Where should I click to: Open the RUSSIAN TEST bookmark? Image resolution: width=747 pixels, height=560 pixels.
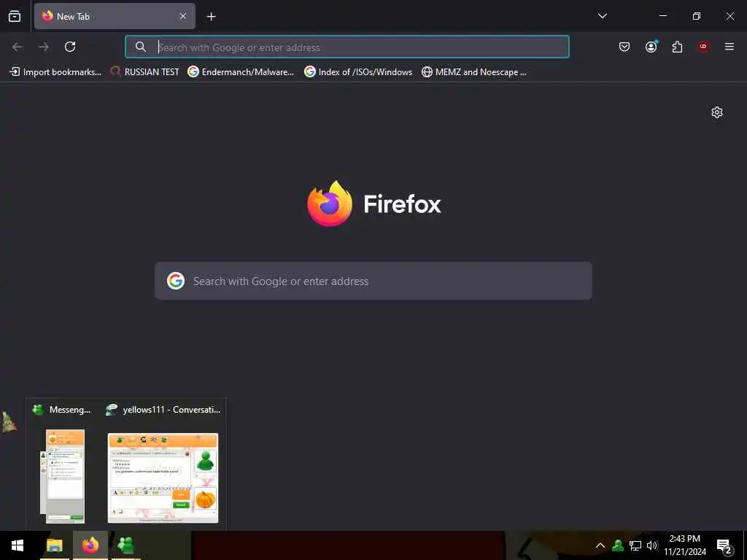tap(144, 72)
